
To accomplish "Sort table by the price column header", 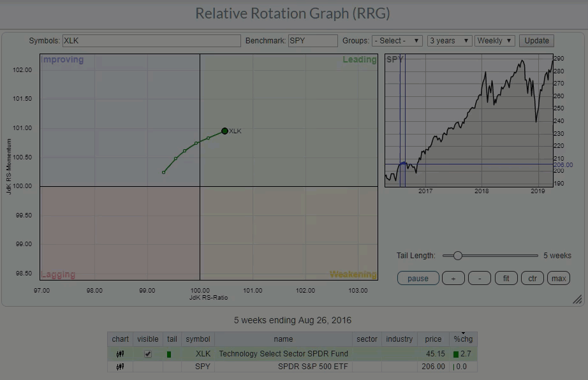I will pos(433,339).
